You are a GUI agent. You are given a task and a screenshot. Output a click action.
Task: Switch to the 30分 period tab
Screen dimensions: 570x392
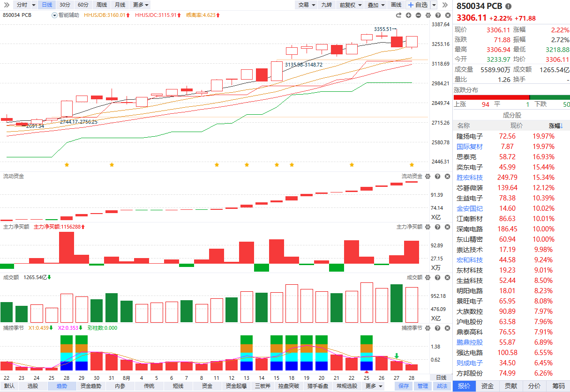(65, 5)
